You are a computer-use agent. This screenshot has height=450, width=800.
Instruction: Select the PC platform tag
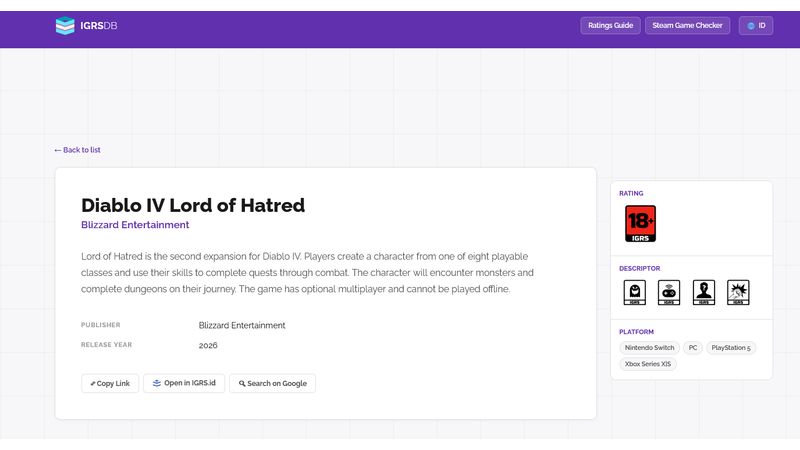click(x=693, y=348)
